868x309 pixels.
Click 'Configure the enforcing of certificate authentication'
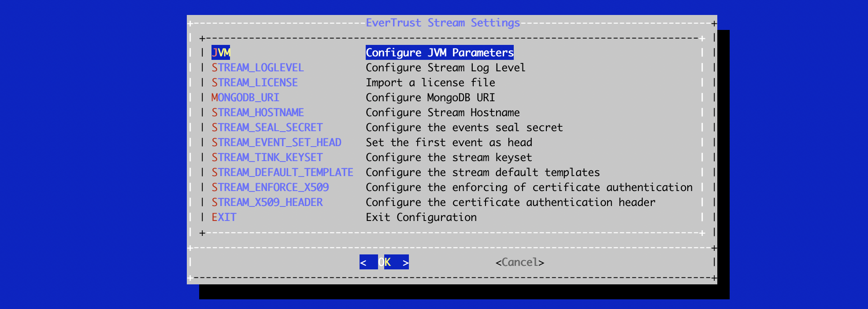click(529, 187)
